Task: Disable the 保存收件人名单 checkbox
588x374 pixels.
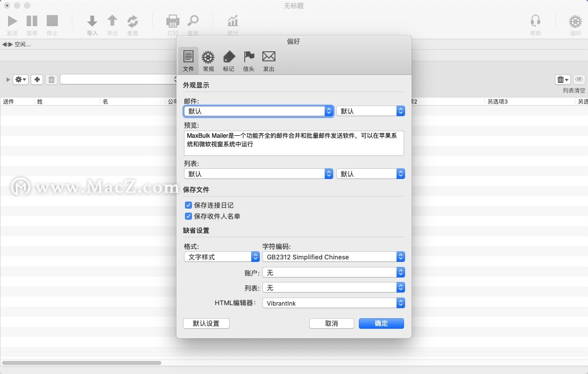Action: pyautogui.click(x=188, y=216)
